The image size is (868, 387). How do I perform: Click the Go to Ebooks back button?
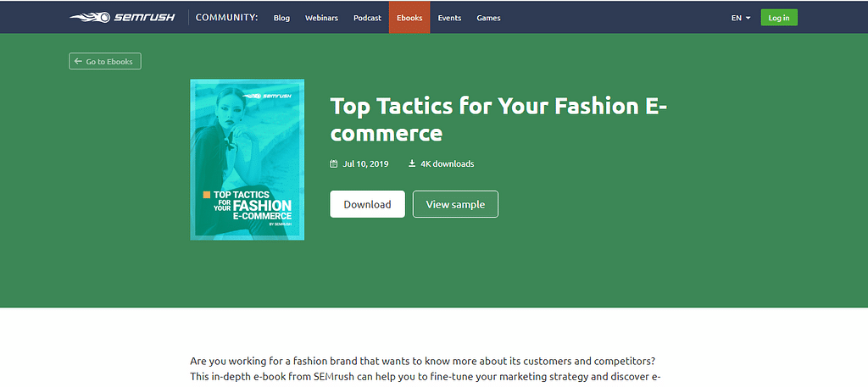(x=105, y=61)
